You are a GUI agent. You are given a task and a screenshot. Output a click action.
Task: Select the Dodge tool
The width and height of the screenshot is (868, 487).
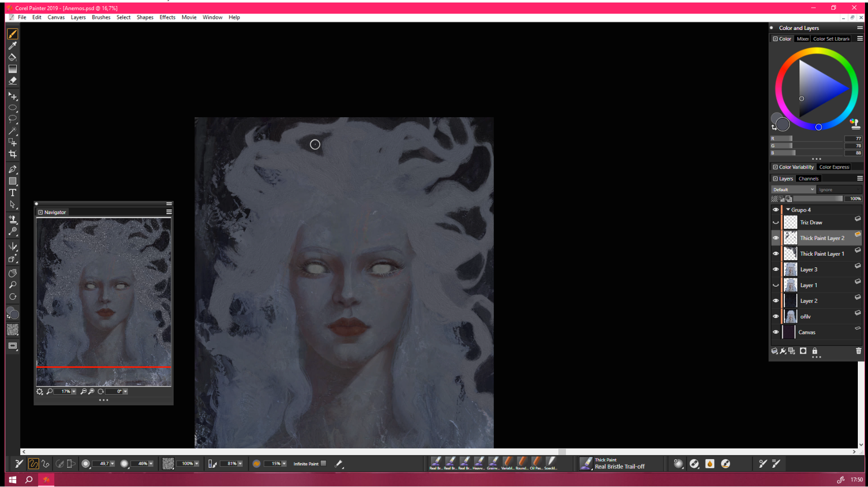13,231
